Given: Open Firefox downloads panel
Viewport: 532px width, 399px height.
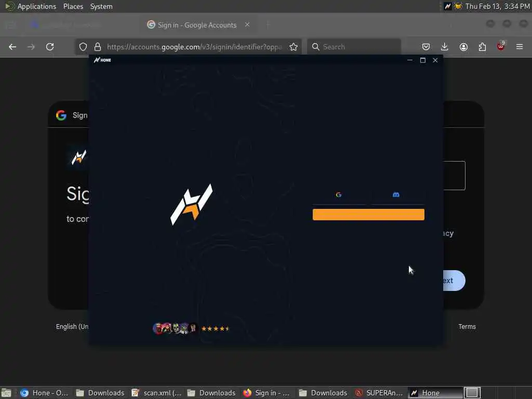Looking at the screenshot, I should [445, 47].
